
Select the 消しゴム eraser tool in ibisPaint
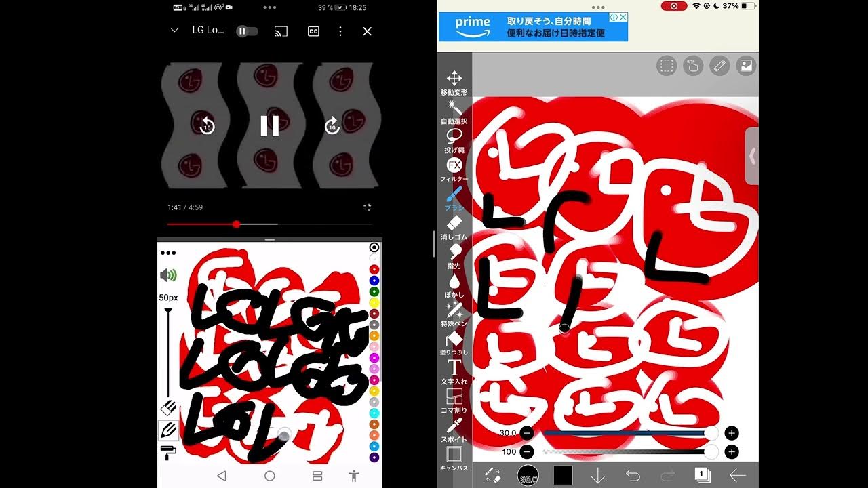454,228
